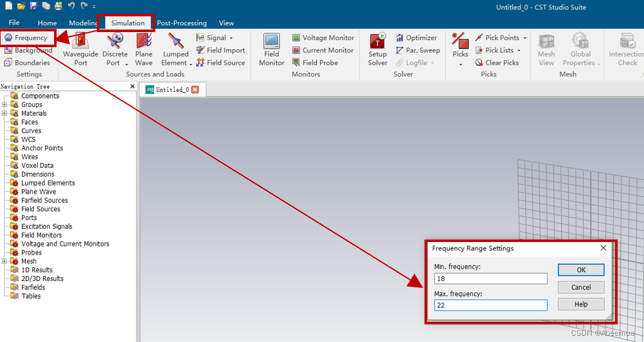Switch to the View ribbon tab
644x342 pixels.
click(x=226, y=23)
